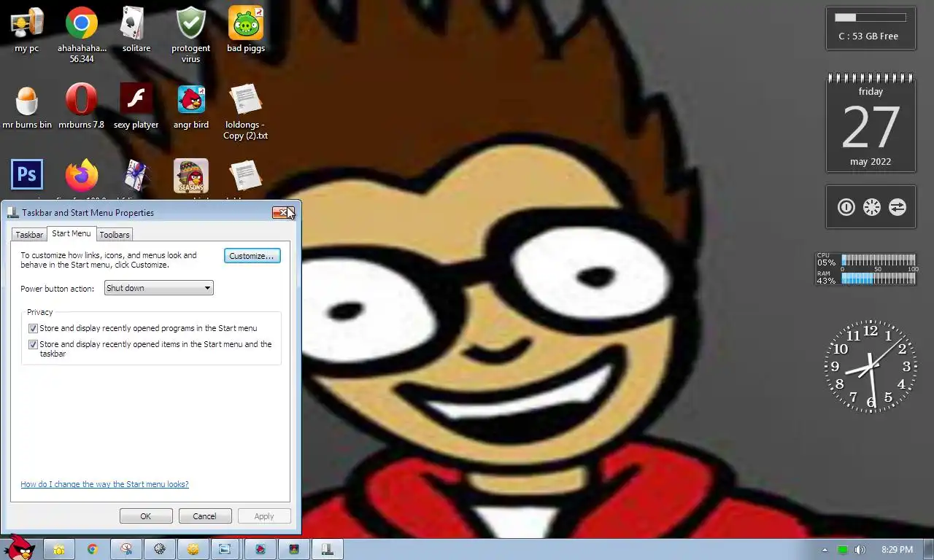
Task: Click the analog clock gadget
Action: tap(871, 367)
